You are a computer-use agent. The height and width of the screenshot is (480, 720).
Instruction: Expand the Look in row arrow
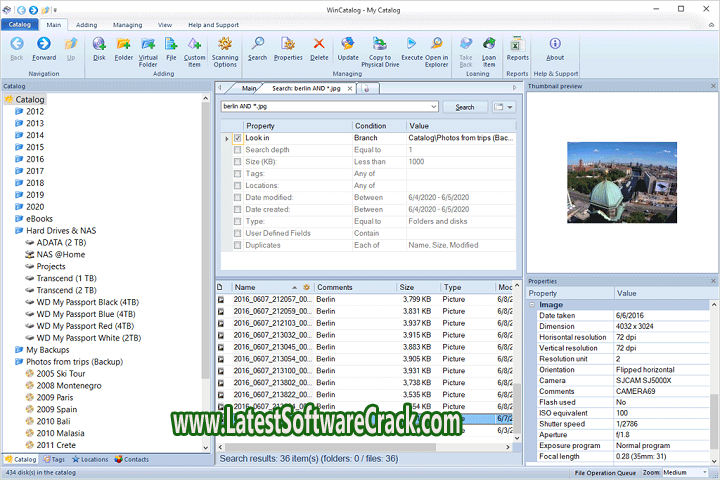point(226,138)
